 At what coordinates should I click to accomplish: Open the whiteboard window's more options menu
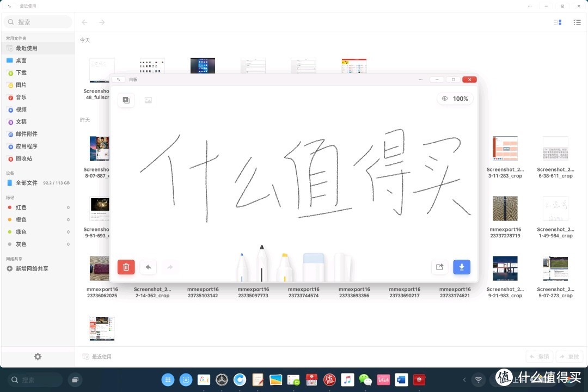click(x=420, y=79)
